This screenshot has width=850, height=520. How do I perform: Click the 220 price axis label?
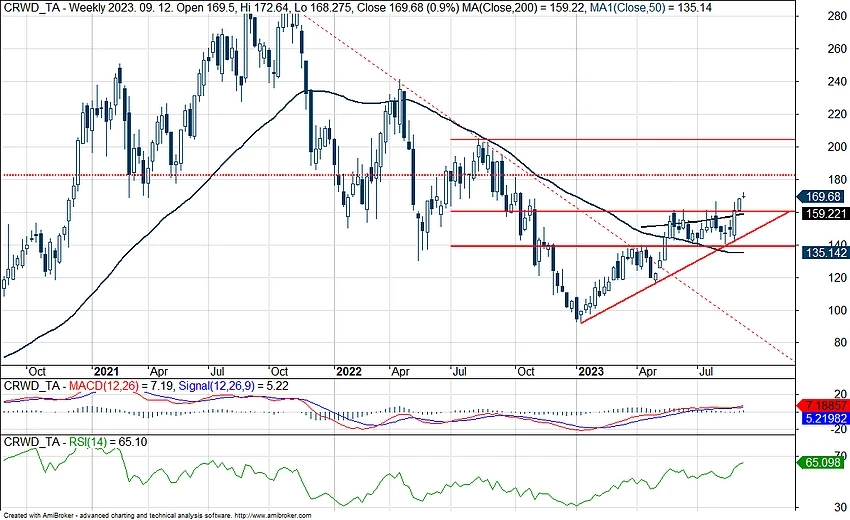pyautogui.click(x=836, y=114)
